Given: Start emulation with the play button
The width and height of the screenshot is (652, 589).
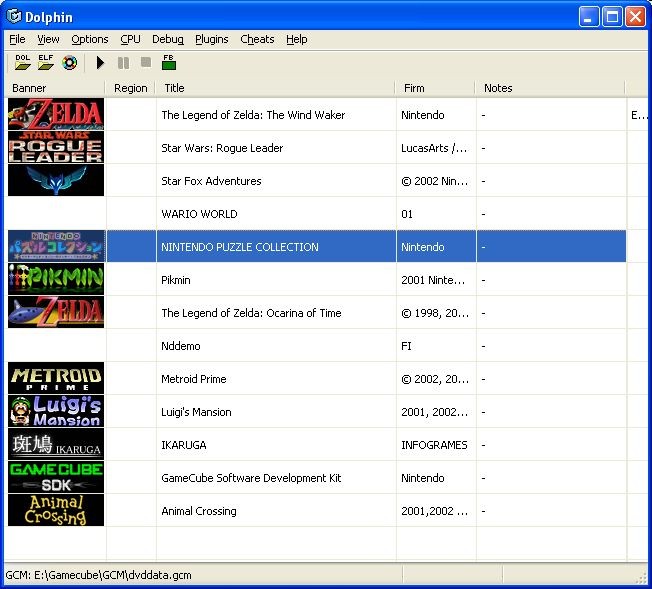Looking at the screenshot, I should [x=100, y=63].
